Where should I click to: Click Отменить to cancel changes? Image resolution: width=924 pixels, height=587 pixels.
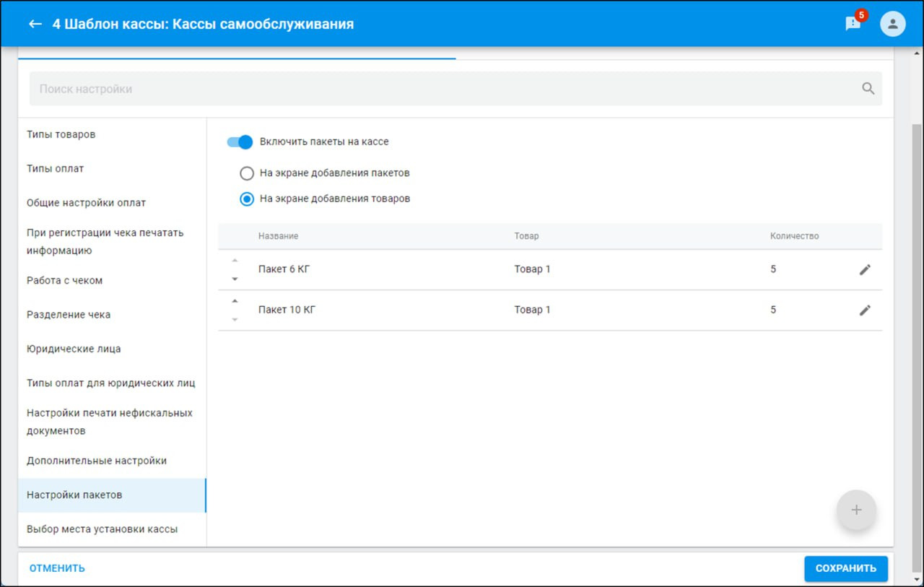pos(57,568)
